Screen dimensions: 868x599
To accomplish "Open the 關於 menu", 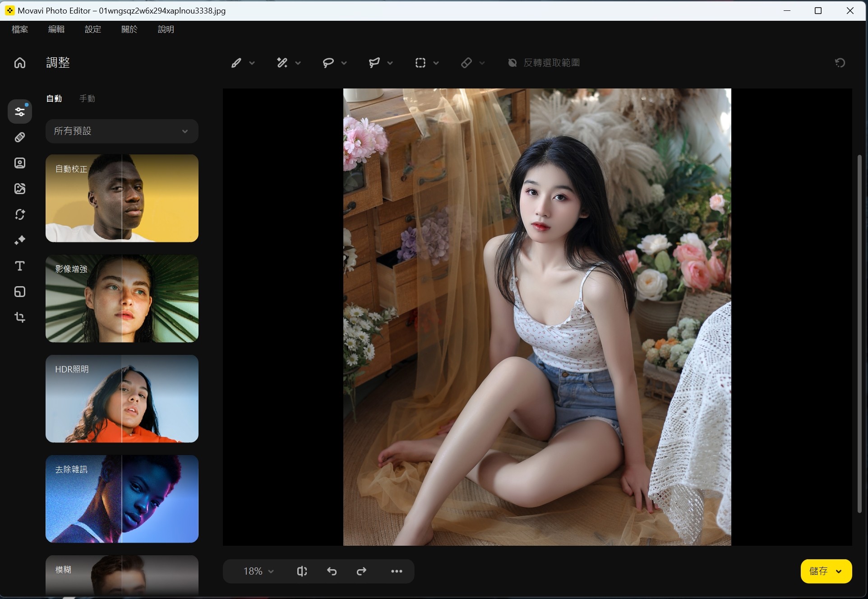I will click(129, 29).
